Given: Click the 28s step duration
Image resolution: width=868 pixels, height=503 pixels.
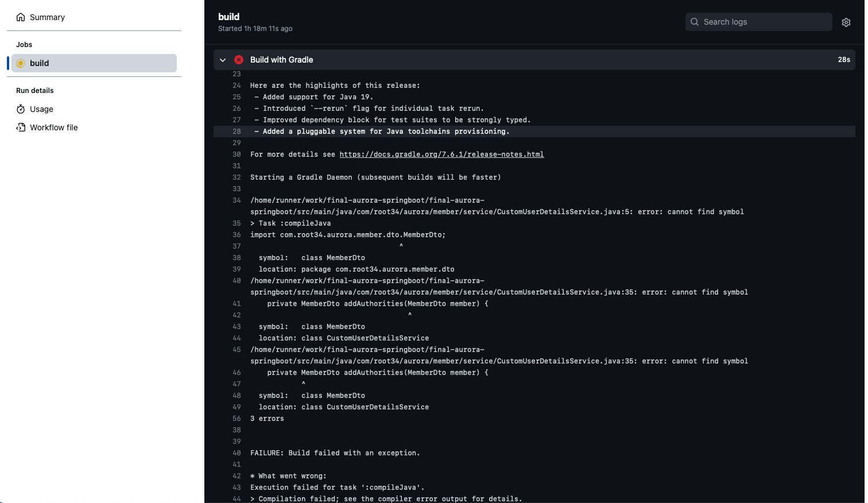Looking at the screenshot, I should (x=844, y=60).
